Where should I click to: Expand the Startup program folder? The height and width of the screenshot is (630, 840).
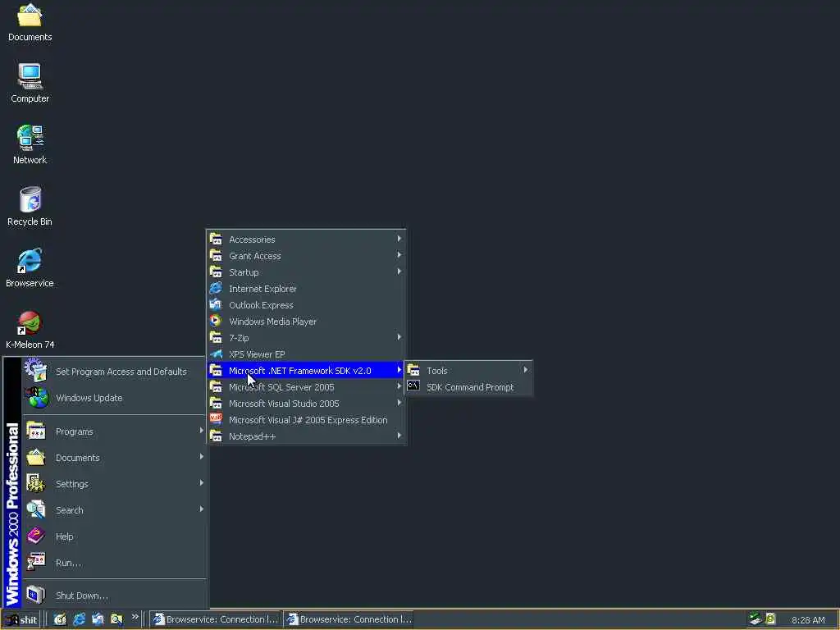[306, 272]
